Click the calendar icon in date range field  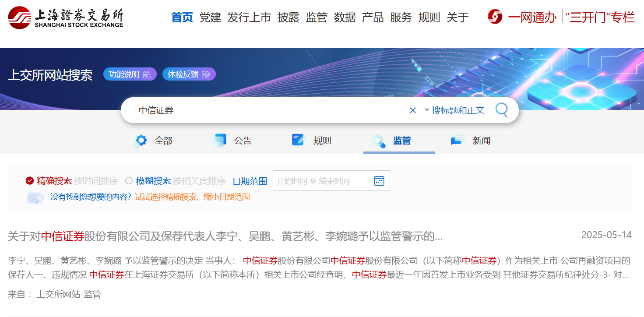click(379, 181)
